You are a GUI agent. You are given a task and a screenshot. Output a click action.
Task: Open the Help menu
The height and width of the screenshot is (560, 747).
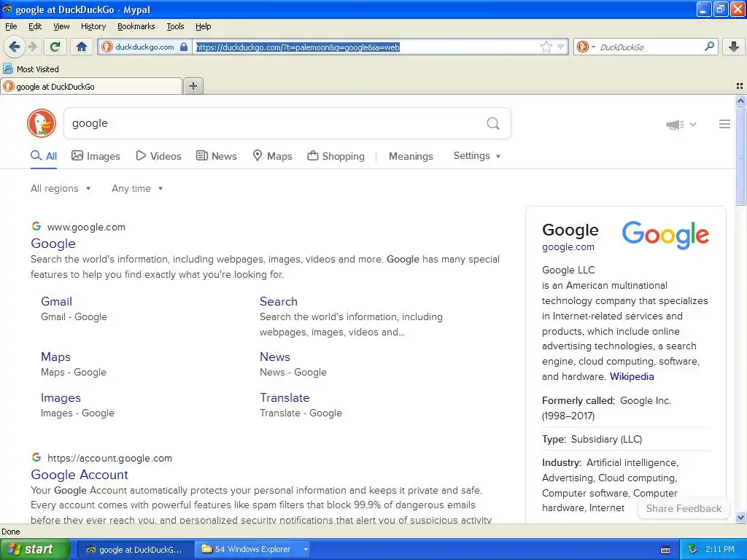203,26
